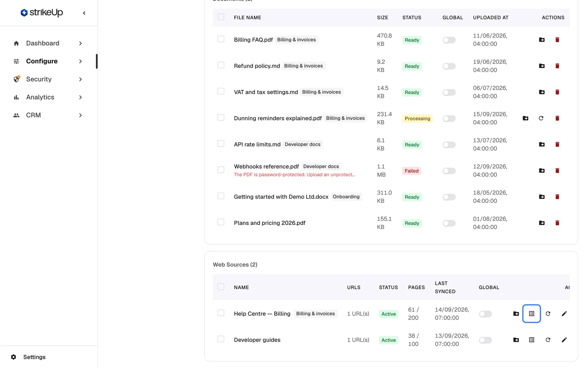Expand the Dashboard menu chevron
Image resolution: width=588 pixels, height=368 pixels.
(x=80, y=44)
